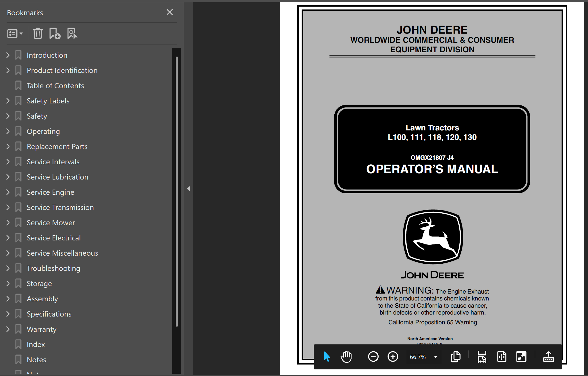
Task: Click bookmark icon beside Operating
Action: coord(18,131)
